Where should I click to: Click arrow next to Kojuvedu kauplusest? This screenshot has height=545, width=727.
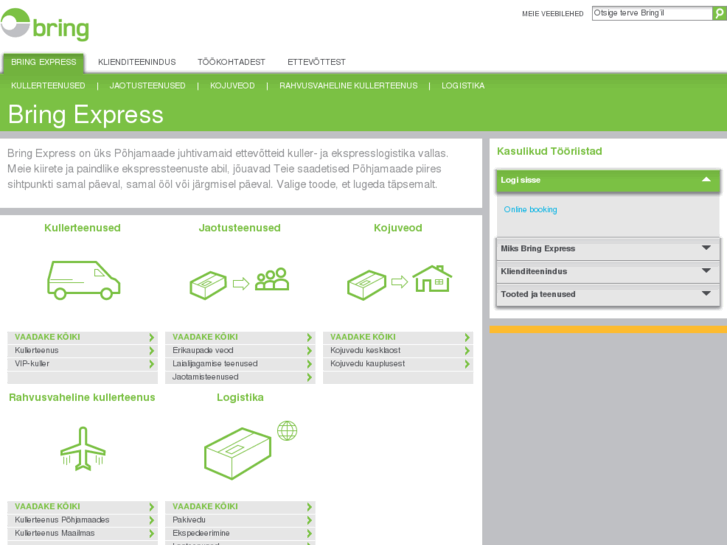coord(467,364)
